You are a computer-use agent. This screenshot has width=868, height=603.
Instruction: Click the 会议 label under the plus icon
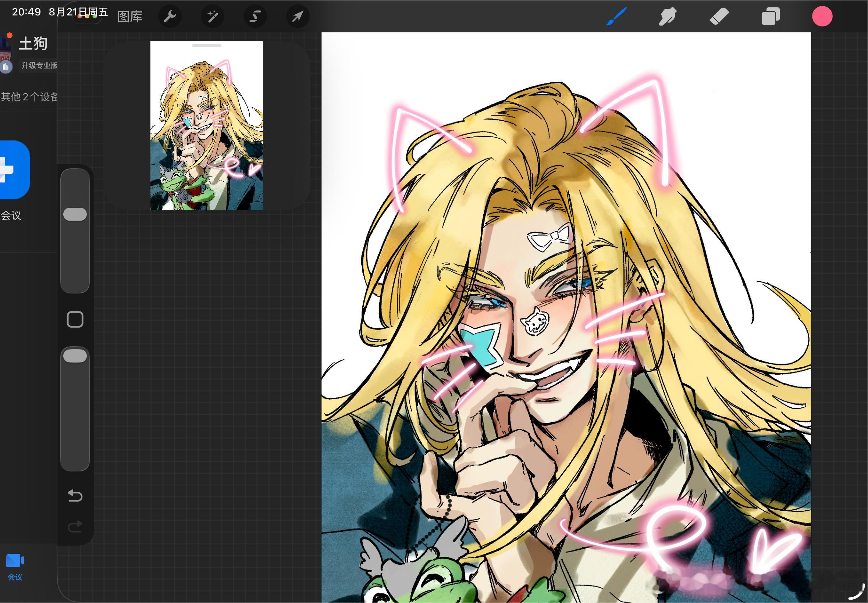click(11, 216)
